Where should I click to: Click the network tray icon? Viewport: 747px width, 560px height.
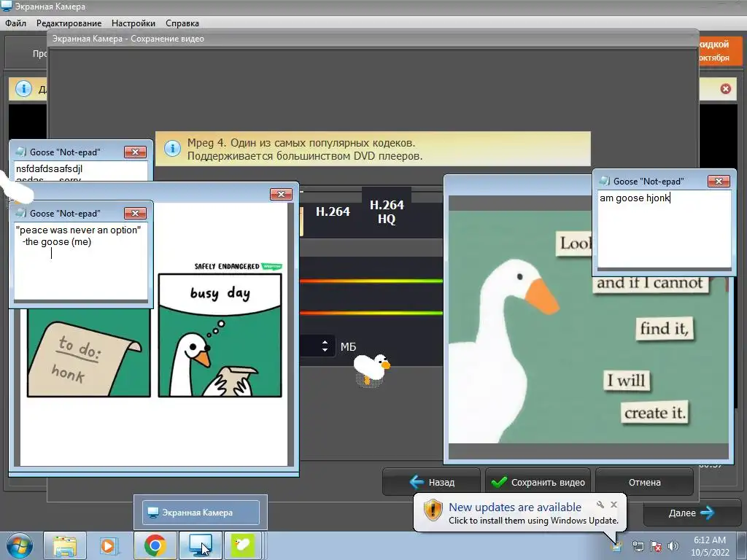pyautogui.click(x=638, y=547)
